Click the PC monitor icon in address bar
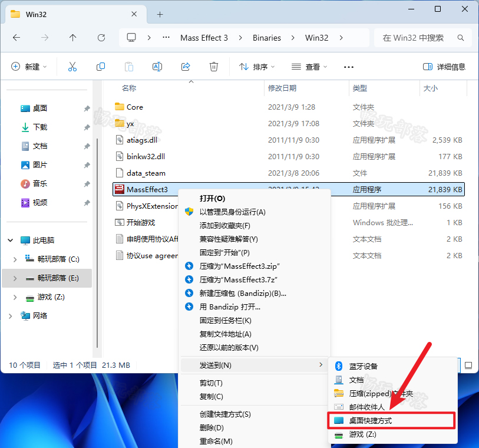This screenshot has height=448, width=479. [131, 38]
